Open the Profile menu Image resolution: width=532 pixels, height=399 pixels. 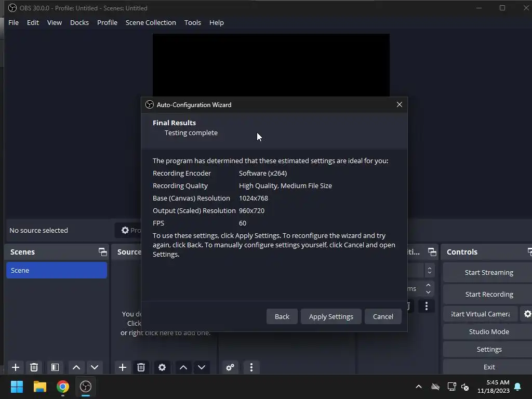[107, 22]
